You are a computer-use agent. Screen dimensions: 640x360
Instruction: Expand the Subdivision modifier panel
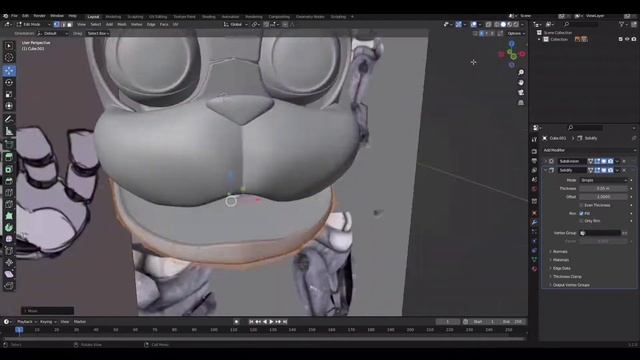(546, 161)
